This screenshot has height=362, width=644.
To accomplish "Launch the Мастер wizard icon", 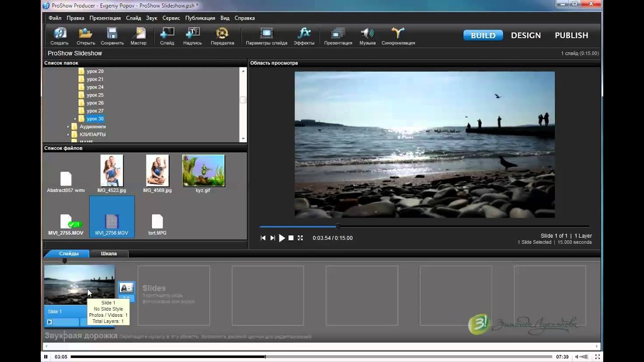I will (x=138, y=36).
